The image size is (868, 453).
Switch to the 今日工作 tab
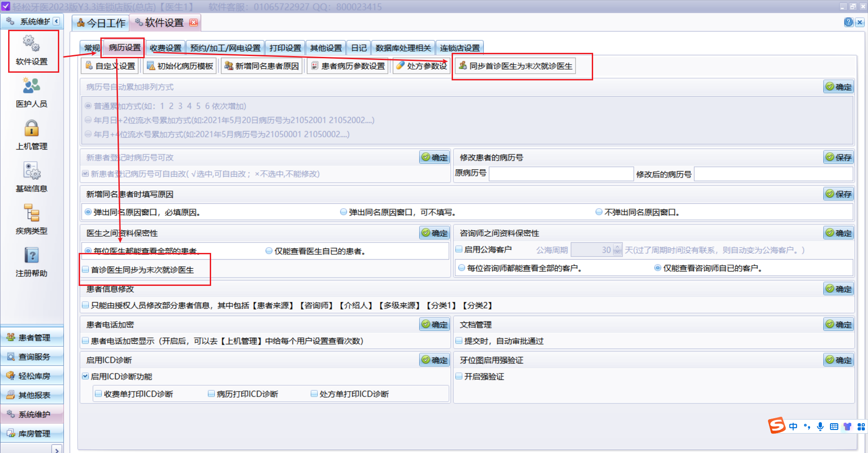(101, 23)
